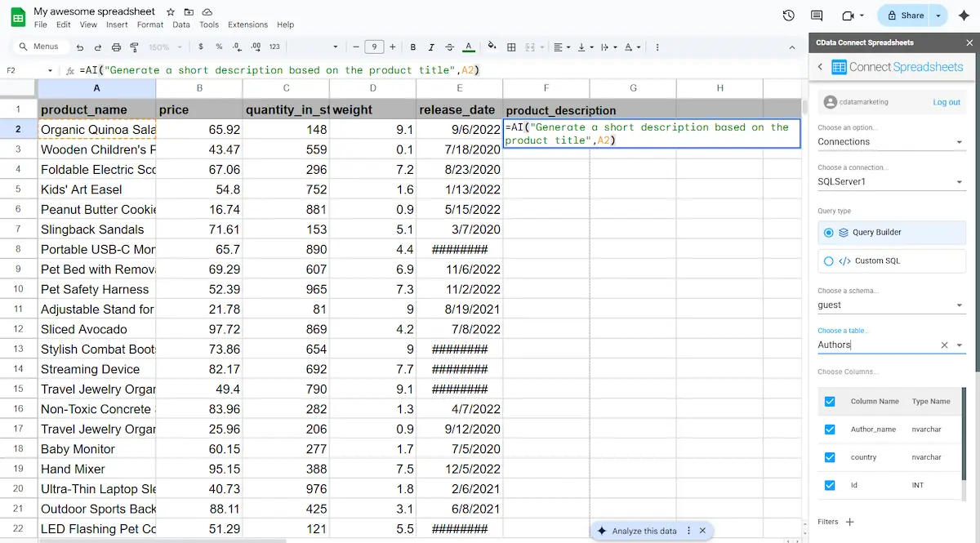Uncheck the Author_name column checkbox
980x543 pixels.
click(830, 429)
